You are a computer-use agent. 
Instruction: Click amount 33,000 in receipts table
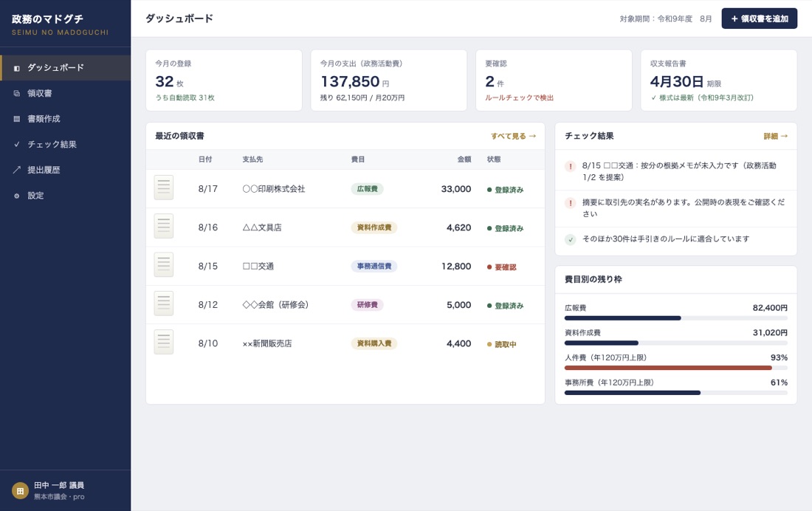coord(456,188)
